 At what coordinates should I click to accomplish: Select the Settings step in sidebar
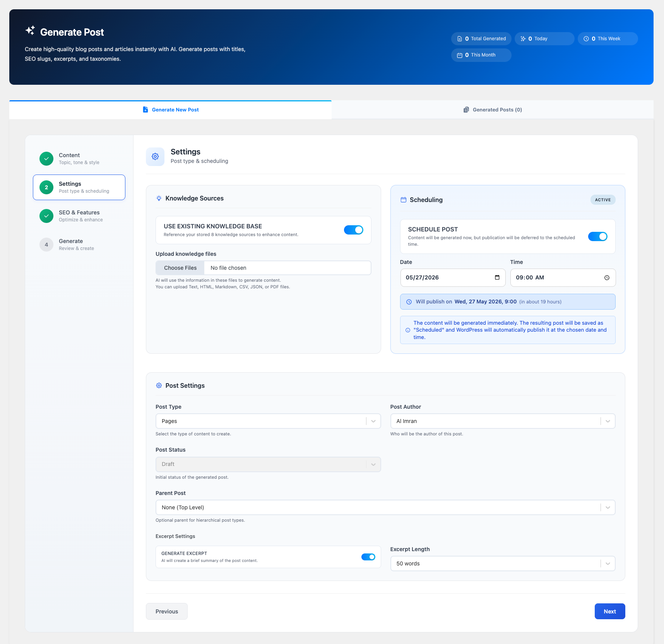79,187
